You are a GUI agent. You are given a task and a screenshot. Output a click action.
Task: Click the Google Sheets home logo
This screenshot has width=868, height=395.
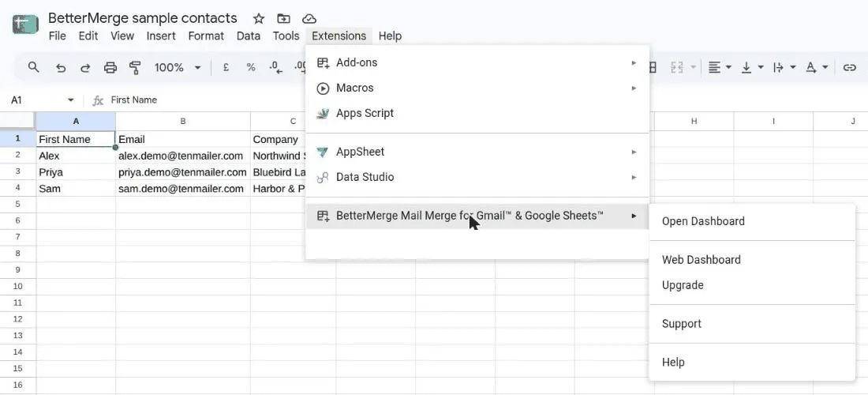(25, 24)
